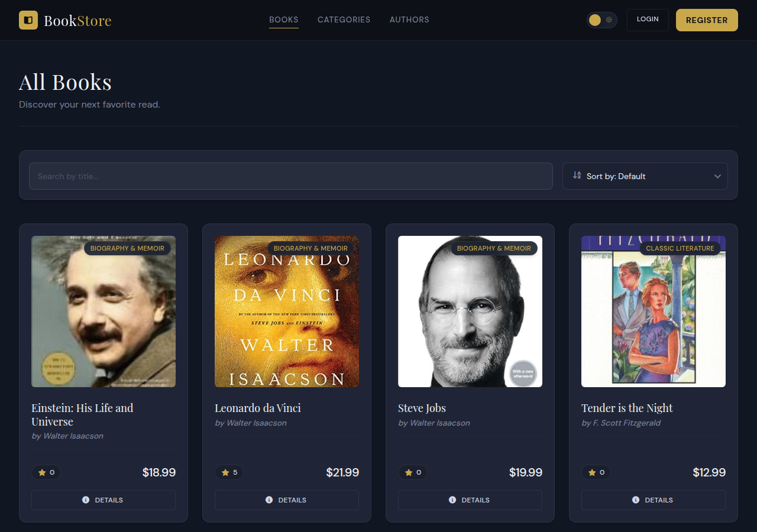This screenshot has height=532, width=757.
Task: Open the Authors nav item
Action: point(409,20)
